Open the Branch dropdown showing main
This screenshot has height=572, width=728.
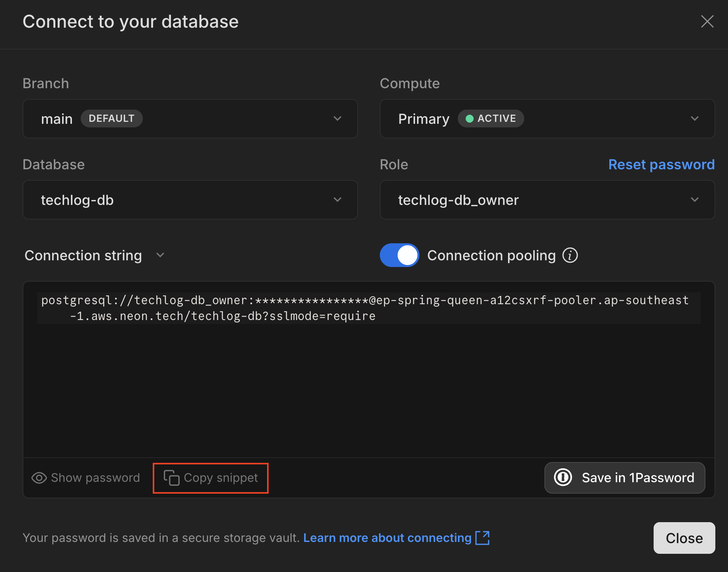(190, 119)
